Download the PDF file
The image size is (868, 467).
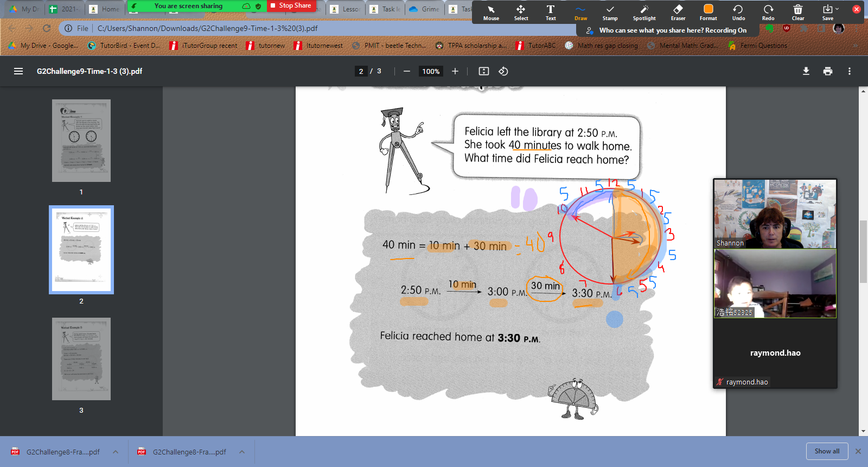point(806,71)
